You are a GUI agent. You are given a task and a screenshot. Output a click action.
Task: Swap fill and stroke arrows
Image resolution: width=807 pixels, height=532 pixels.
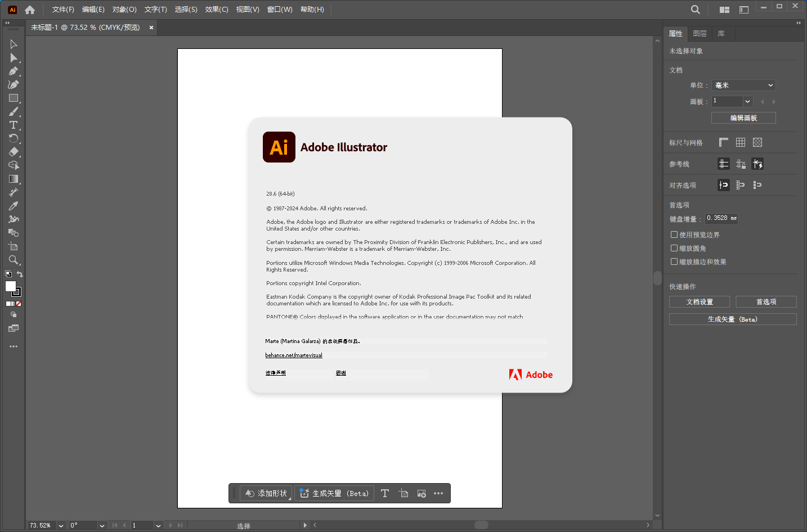[x=20, y=274]
